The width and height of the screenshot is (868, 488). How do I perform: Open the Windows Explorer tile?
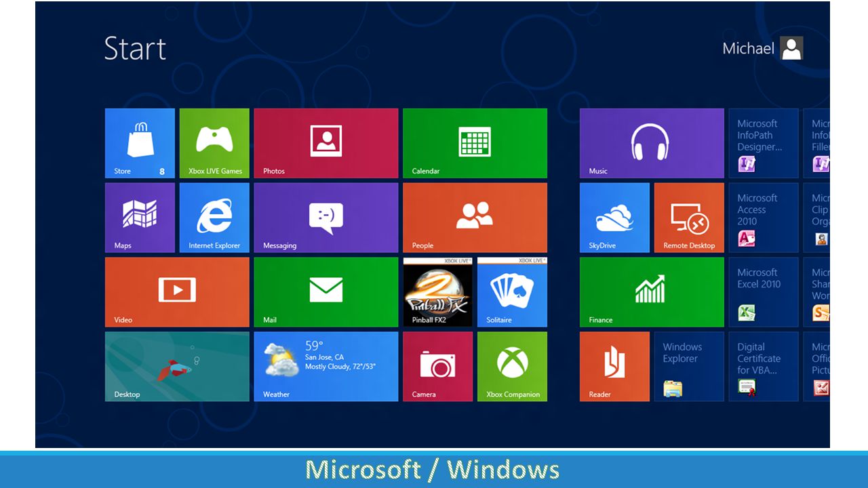[x=689, y=367]
